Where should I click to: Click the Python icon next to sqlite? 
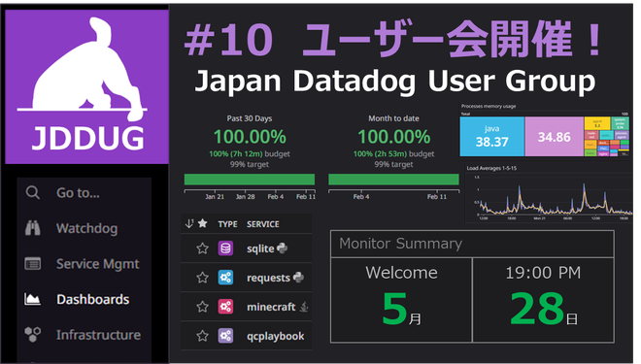click(282, 248)
